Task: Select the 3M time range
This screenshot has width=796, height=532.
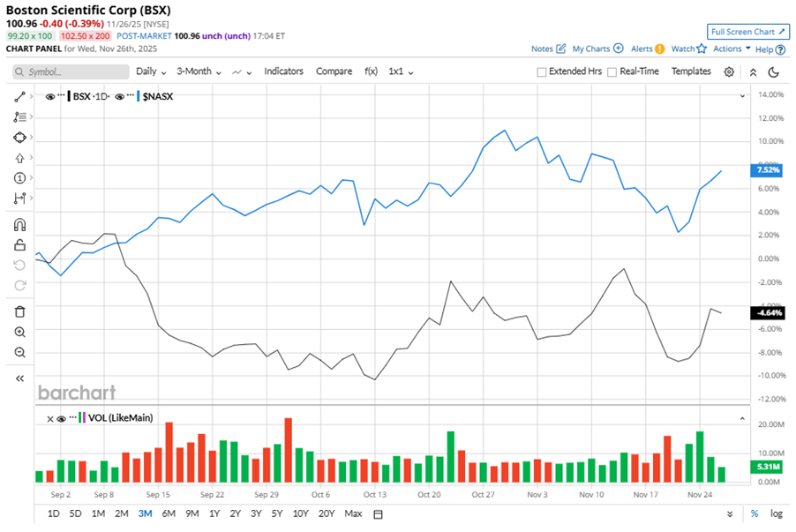Action: [x=146, y=513]
